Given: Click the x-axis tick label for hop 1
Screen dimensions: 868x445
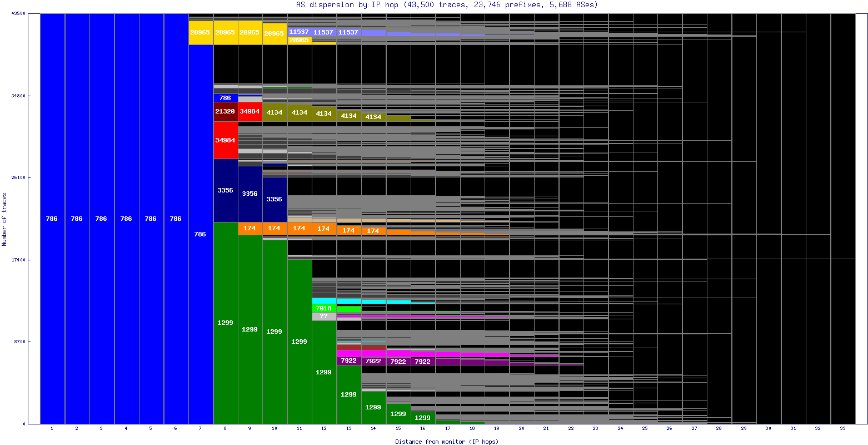Looking at the screenshot, I should pyautogui.click(x=52, y=429).
